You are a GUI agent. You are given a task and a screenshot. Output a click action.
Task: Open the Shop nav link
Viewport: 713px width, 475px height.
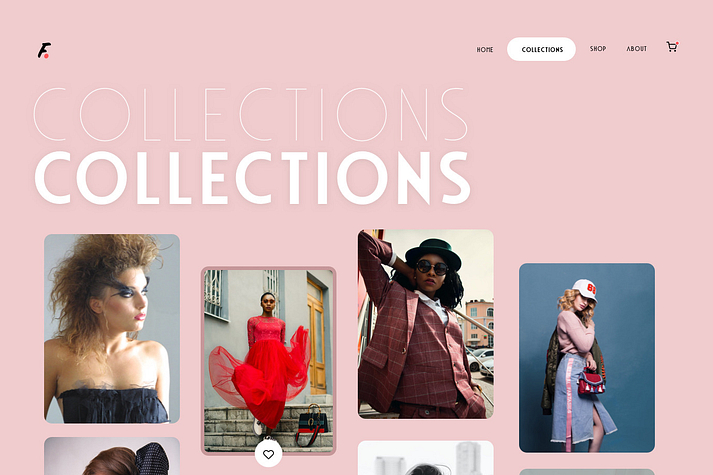598,49
